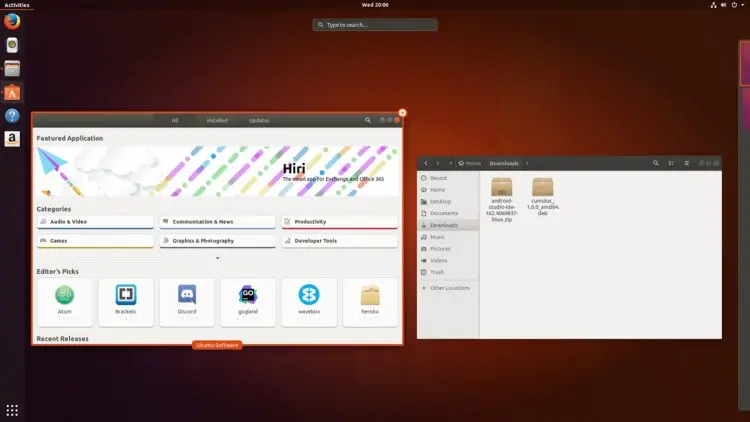
Task: Open the clock showing Wed 20:06
Action: pyautogui.click(x=375, y=5)
